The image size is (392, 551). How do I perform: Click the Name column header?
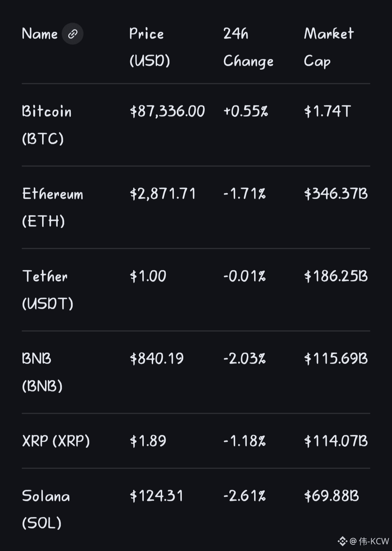coord(40,34)
